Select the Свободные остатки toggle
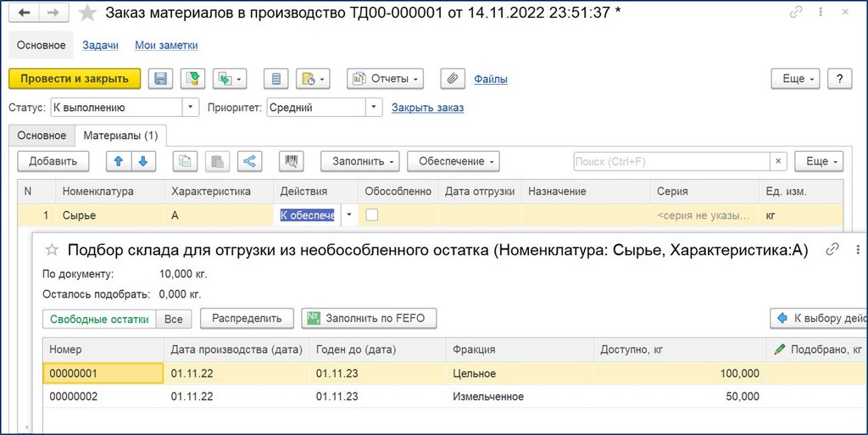This screenshot has width=868, height=435. tap(99, 319)
